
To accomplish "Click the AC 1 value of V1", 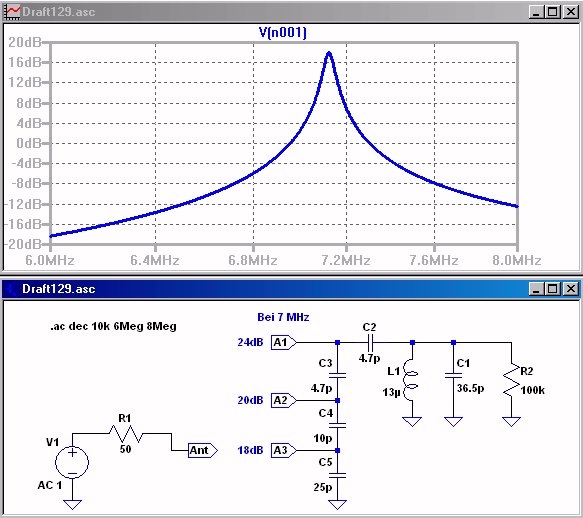I will pyautogui.click(x=49, y=485).
